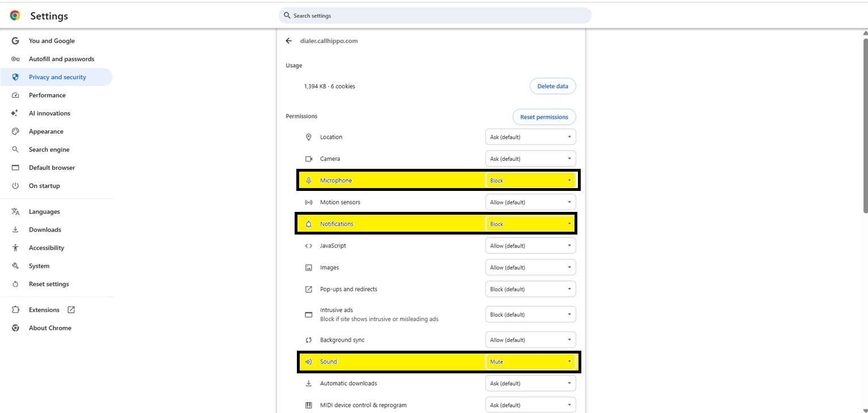Click the scrollbar down arrow

(865, 410)
